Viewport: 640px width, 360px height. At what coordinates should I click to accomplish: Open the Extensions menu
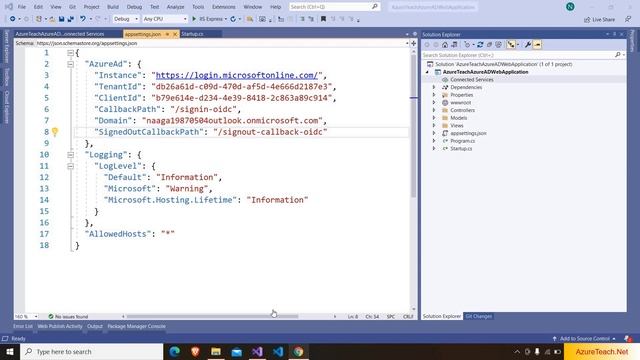[x=224, y=7]
